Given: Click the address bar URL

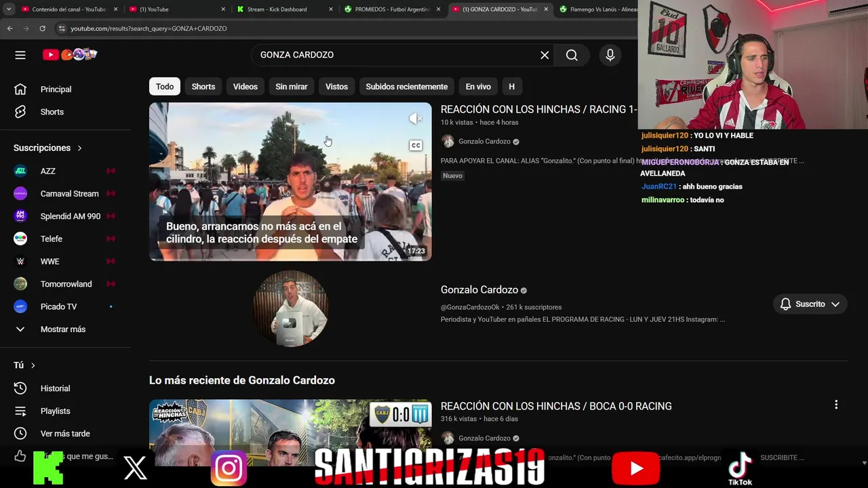Looking at the screenshot, I should [x=149, y=28].
